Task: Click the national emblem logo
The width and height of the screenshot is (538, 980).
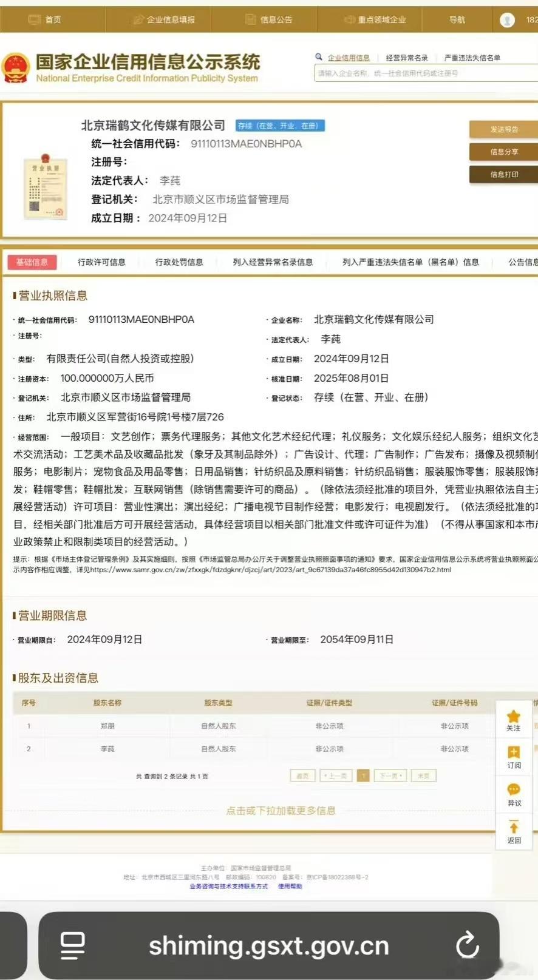Action: point(16,68)
